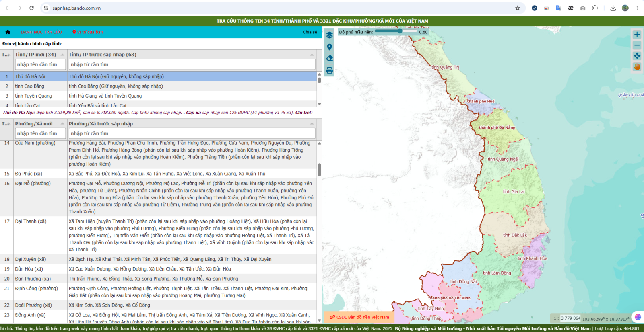Select the eraser tool on map
This screenshot has width=644, height=332.
(329, 58)
